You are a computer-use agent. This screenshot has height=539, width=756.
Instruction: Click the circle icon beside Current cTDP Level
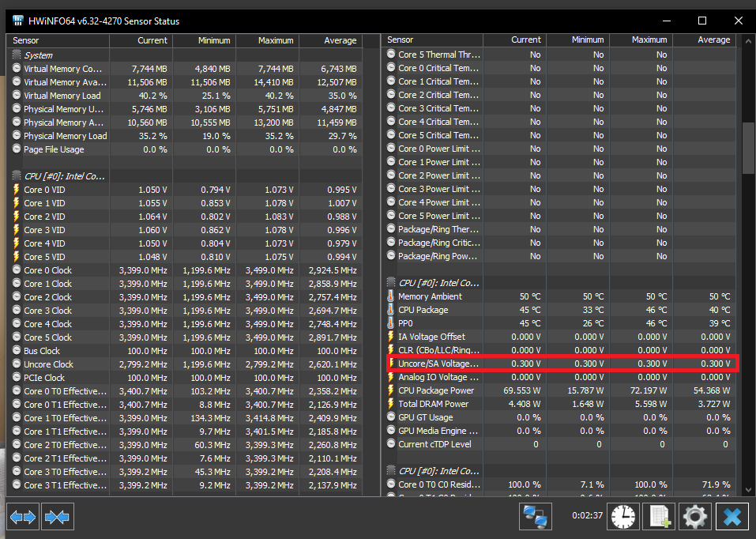[391, 444]
